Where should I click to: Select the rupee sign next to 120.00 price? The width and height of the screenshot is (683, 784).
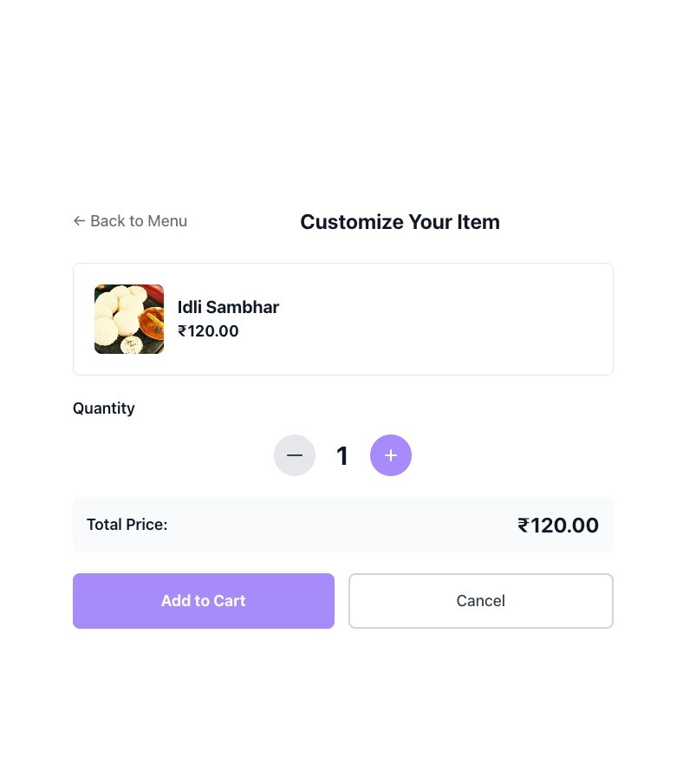(x=183, y=330)
